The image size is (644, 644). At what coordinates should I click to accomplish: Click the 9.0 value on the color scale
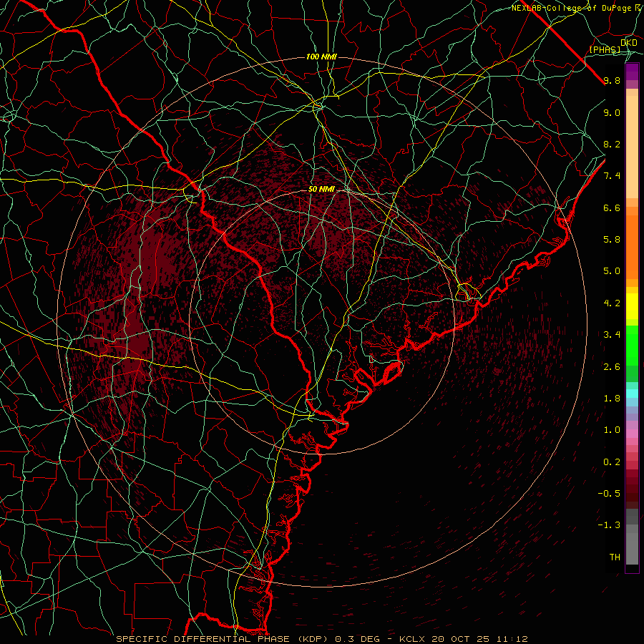[x=612, y=112]
